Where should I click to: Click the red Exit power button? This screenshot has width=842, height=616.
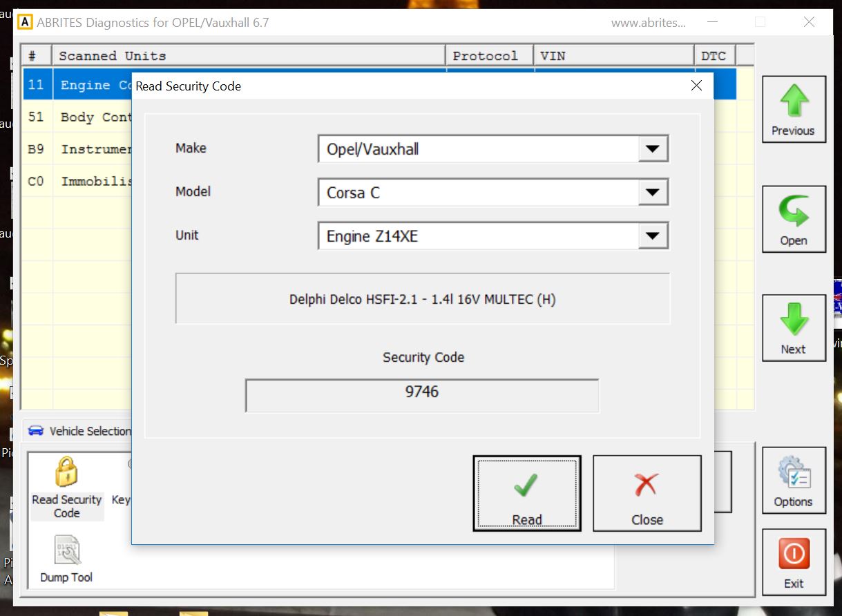[x=794, y=562]
